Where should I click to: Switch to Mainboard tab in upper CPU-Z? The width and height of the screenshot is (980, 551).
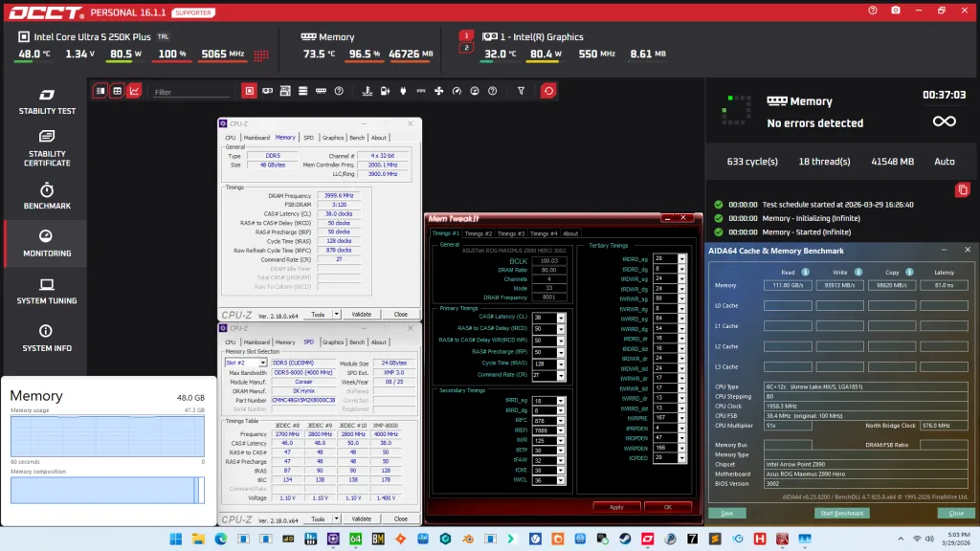point(256,138)
